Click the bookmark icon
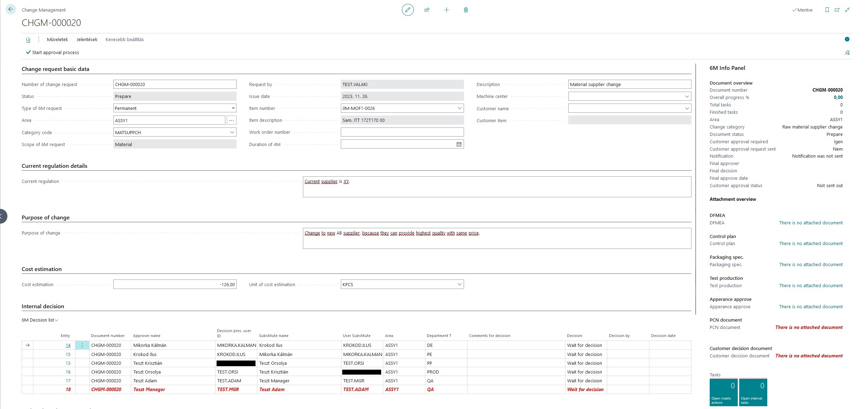The width and height of the screenshot is (868, 409). [827, 10]
